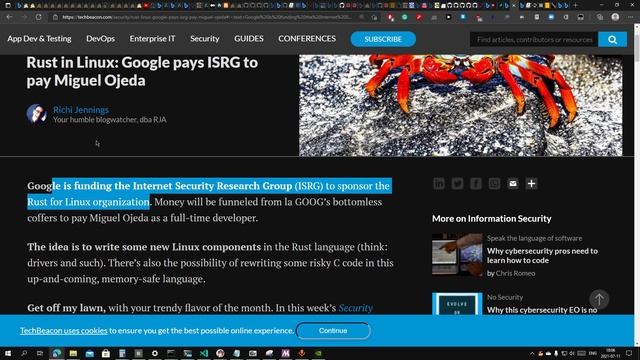
Task: Open the Calculator app on taskbar
Action: [122, 353]
